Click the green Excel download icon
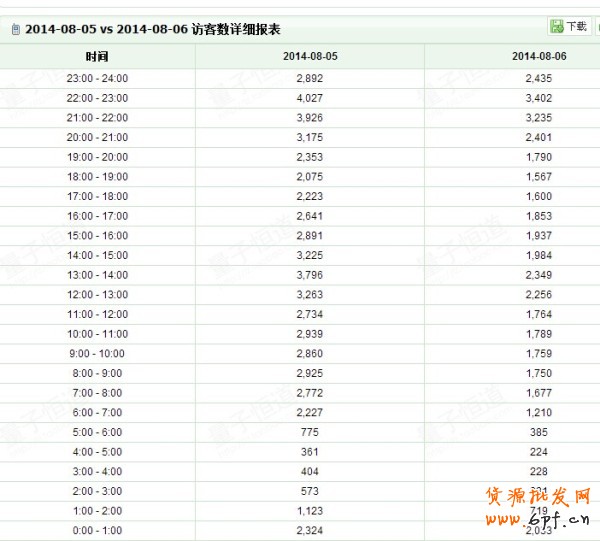 [x=557, y=27]
